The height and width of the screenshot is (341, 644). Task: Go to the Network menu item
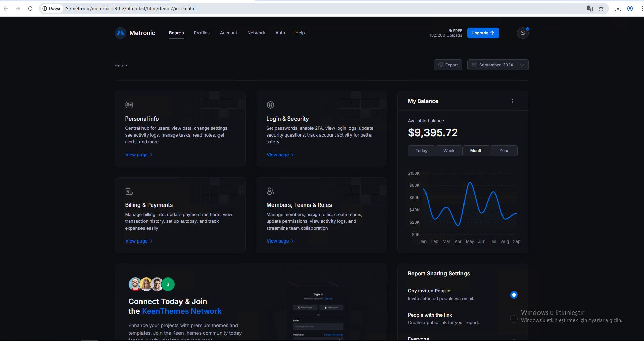click(x=256, y=33)
